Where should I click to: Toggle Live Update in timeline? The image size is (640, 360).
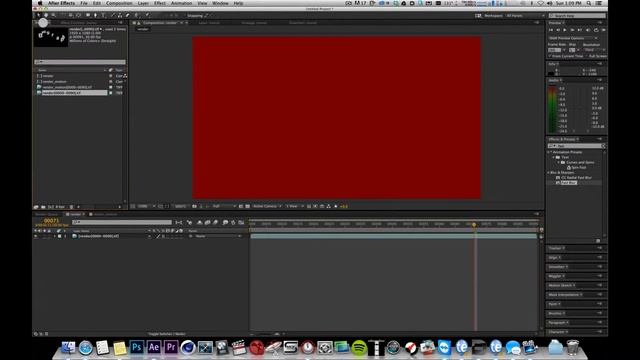click(x=189, y=222)
